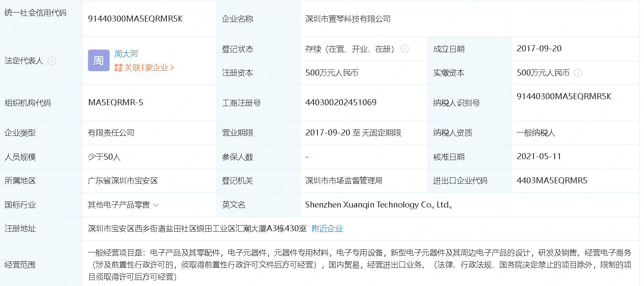Click approval date 2021-05-11

click(539, 157)
